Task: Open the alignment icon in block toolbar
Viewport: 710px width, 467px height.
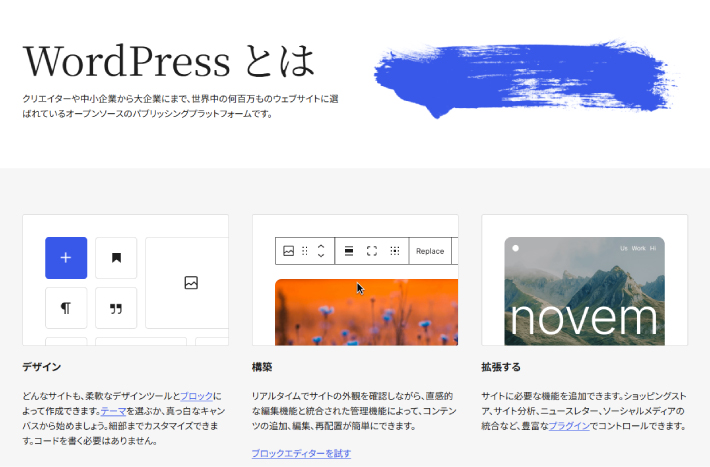Action: coord(349,251)
